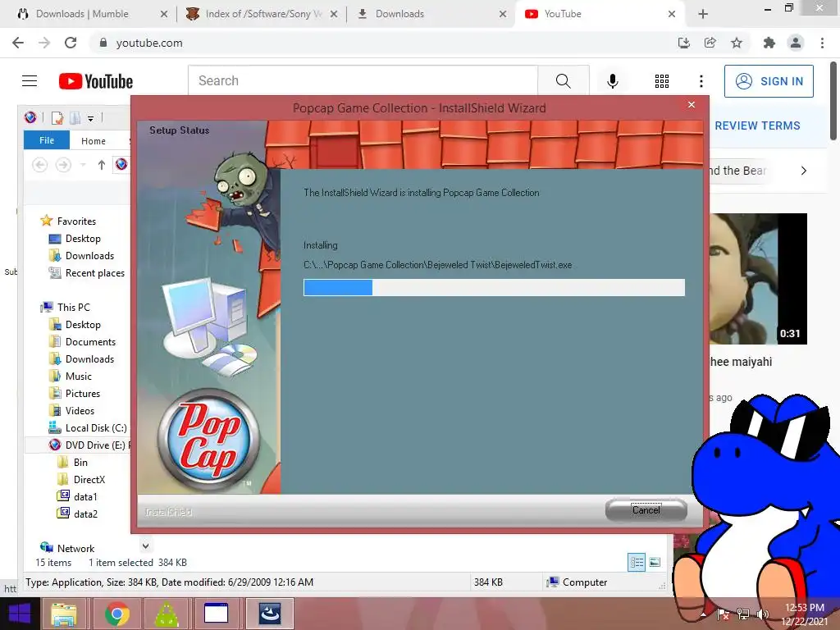Open Explorer quick access toolbar dropdown
Screen dimensions: 840x630
coord(90,118)
